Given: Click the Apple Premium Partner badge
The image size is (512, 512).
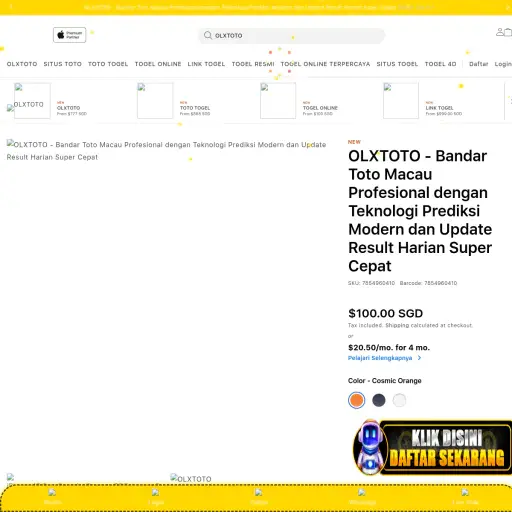Looking at the screenshot, I should coord(69,35).
